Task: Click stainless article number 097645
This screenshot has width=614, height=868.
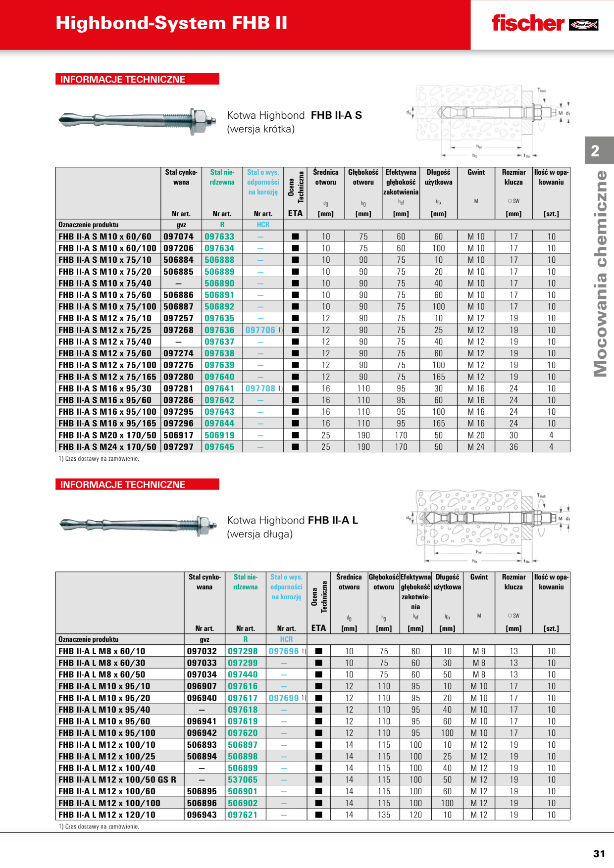Action: 220,447
